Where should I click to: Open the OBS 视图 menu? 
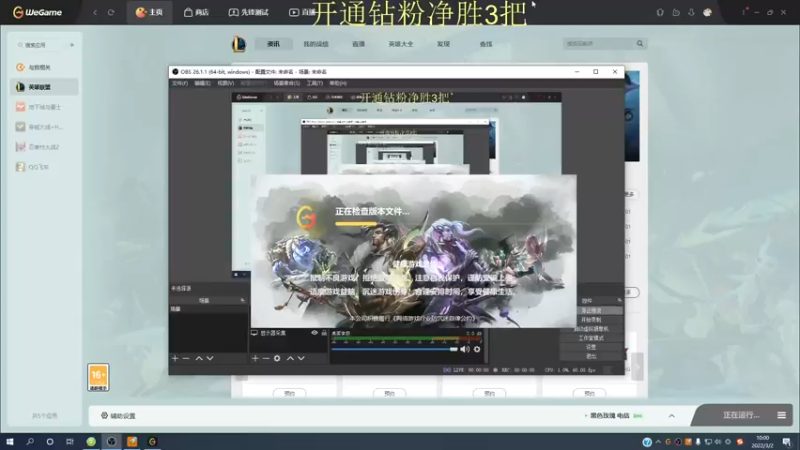click(x=226, y=83)
